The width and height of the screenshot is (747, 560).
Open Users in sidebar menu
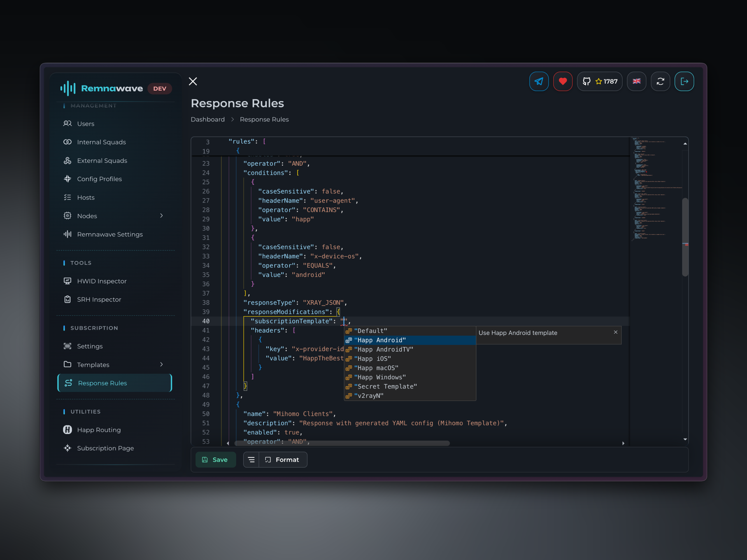pos(86,124)
